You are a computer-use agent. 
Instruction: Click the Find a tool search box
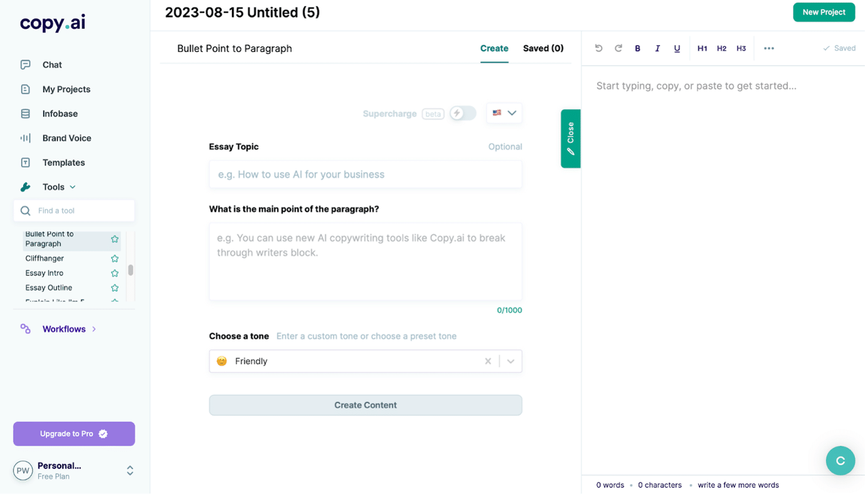click(x=74, y=211)
